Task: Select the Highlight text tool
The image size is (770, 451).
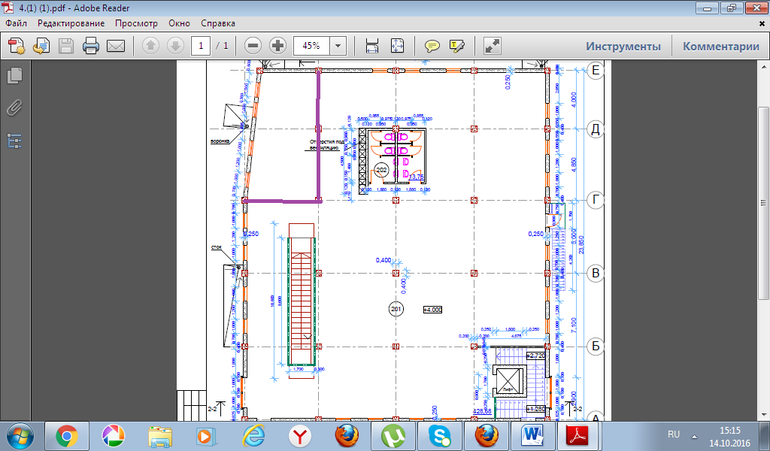Action: click(x=457, y=46)
